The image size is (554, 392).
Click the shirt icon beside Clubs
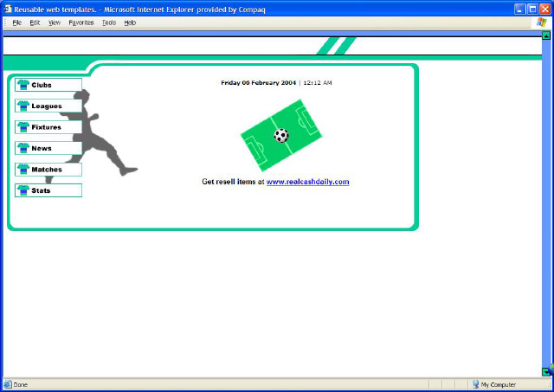click(23, 85)
